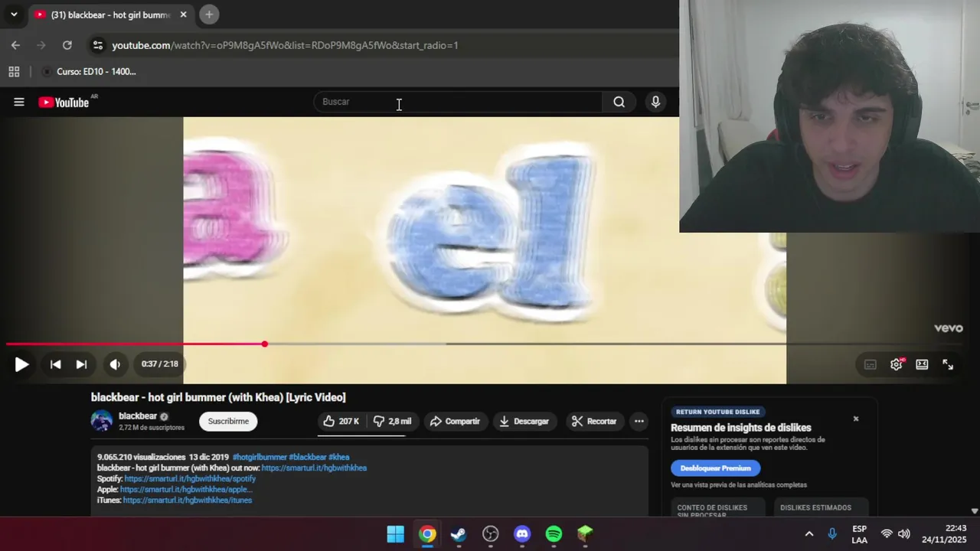Open the system volume tray icon
The image size is (980, 551).
click(x=904, y=534)
